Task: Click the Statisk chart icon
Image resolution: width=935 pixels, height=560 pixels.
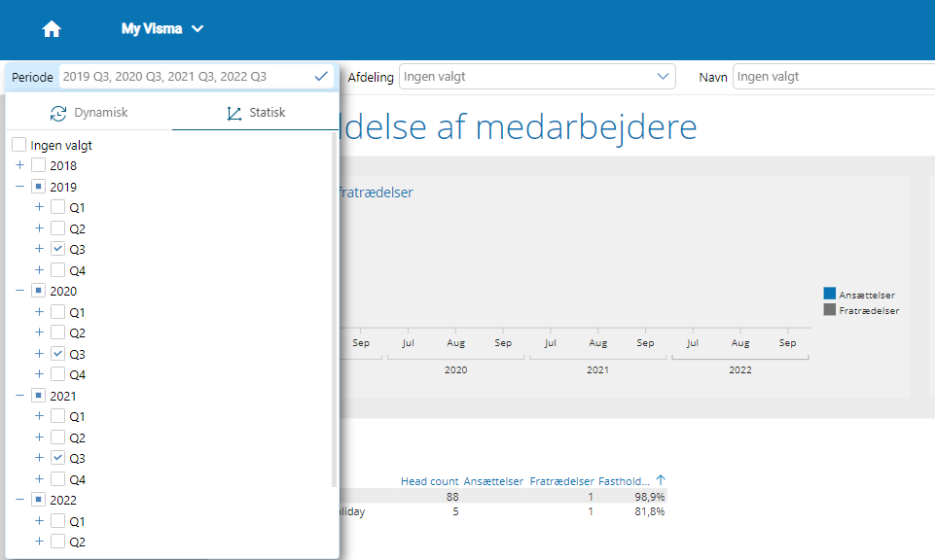Action: [234, 113]
